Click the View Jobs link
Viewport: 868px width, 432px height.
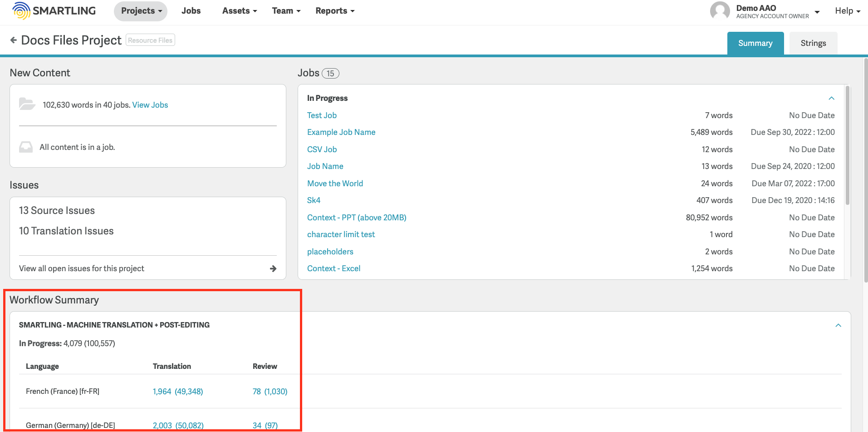tap(150, 105)
